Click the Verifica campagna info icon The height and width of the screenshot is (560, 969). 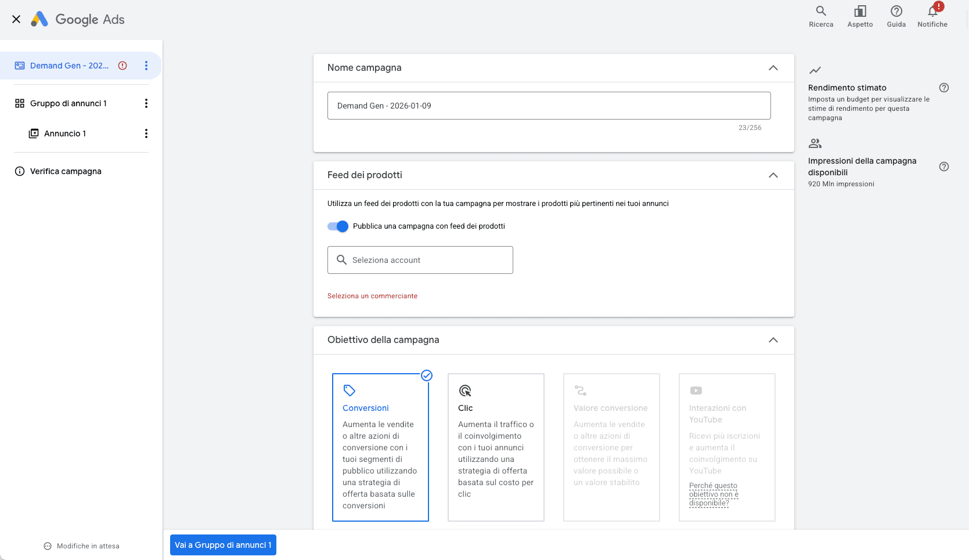tap(20, 171)
